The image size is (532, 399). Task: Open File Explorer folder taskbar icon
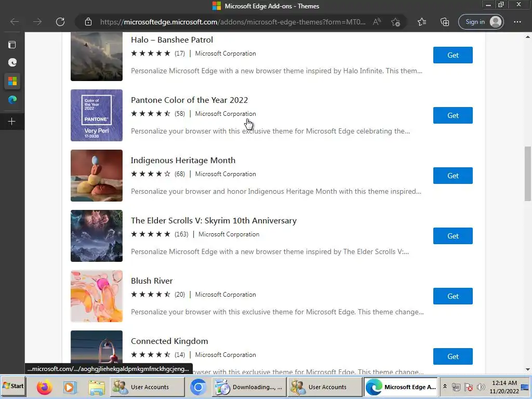click(97, 388)
